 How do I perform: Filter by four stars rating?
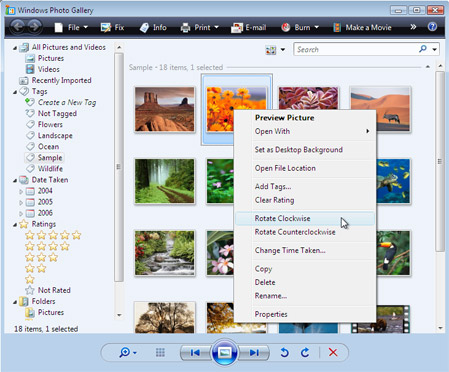point(47,246)
